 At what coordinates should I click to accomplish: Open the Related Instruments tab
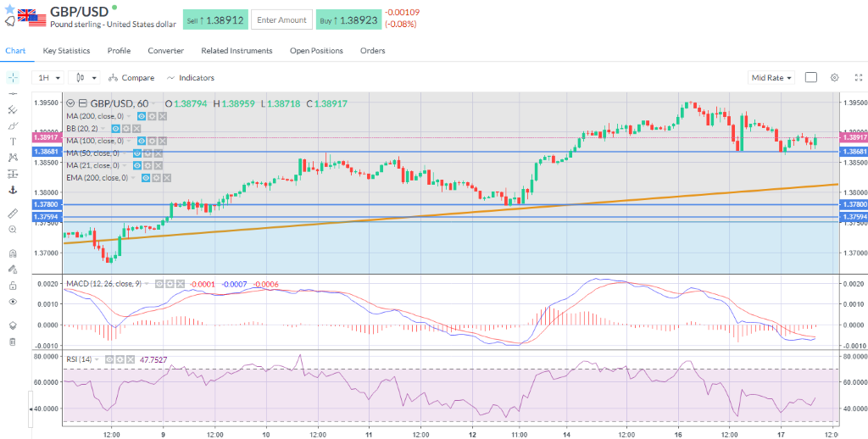236,51
